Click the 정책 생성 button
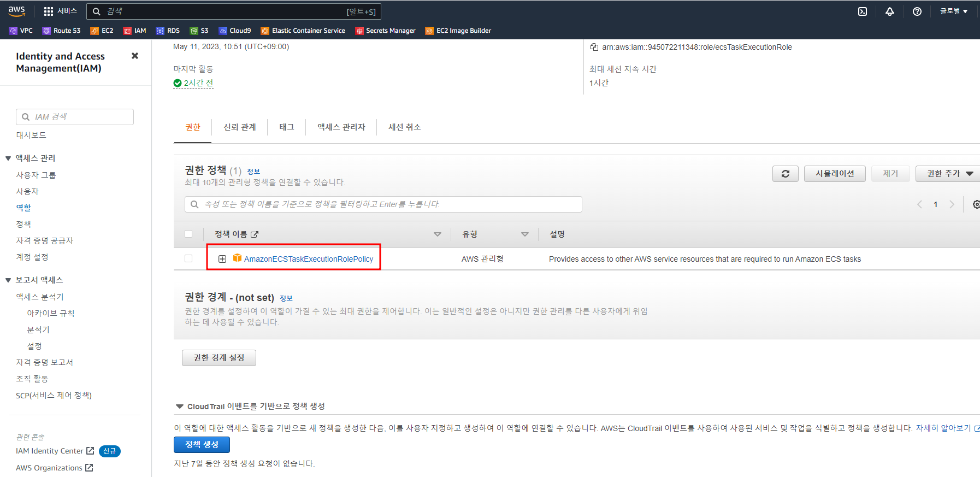980x477 pixels. pyautogui.click(x=202, y=445)
